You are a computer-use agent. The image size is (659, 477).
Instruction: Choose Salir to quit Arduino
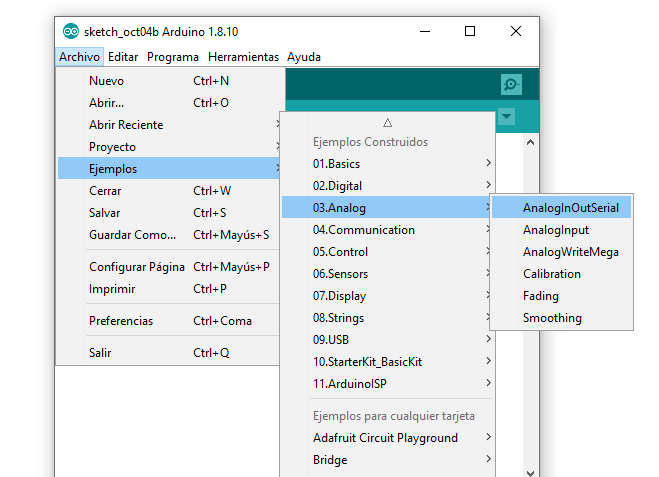pos(169,353)
